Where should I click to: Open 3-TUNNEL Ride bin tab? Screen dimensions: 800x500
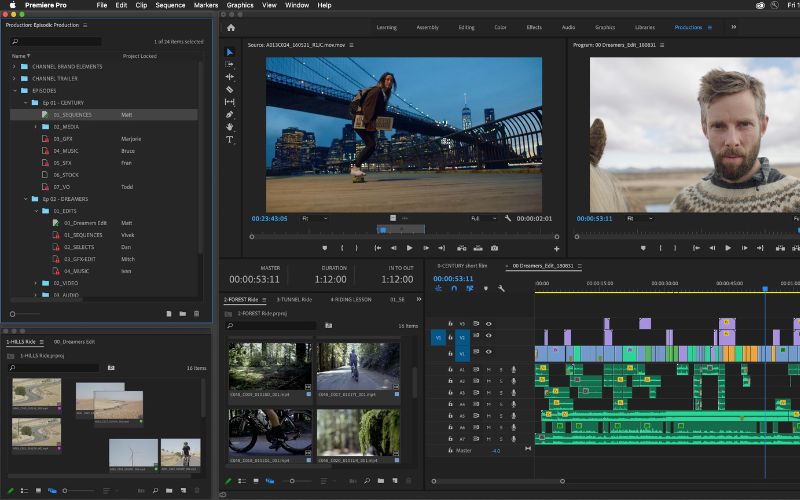tap(294, 299)
